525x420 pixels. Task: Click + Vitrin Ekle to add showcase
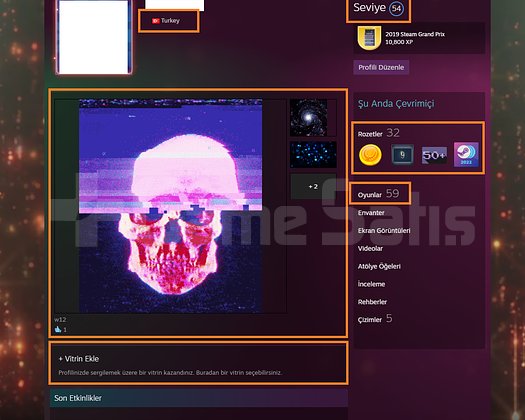(79, 359)
